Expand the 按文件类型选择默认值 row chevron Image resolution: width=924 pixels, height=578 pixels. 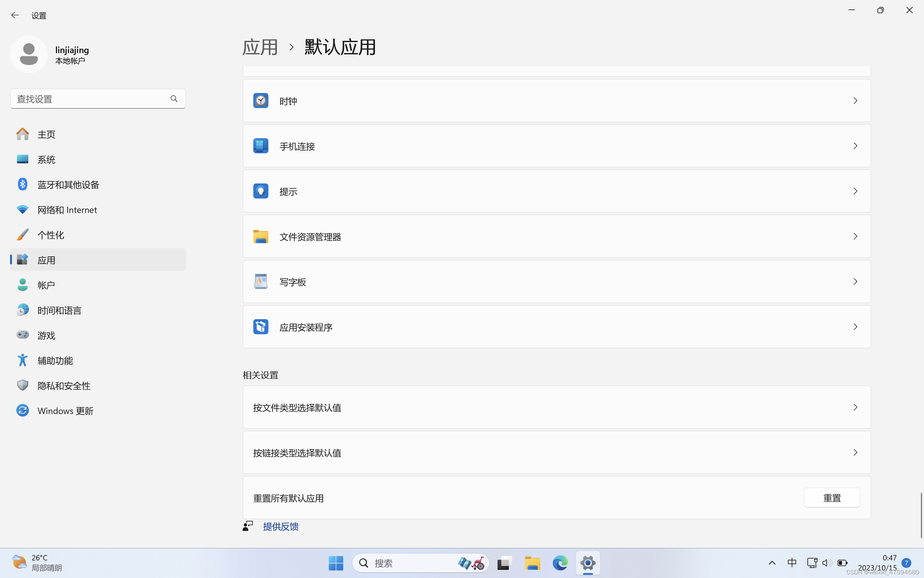[855, 407]
